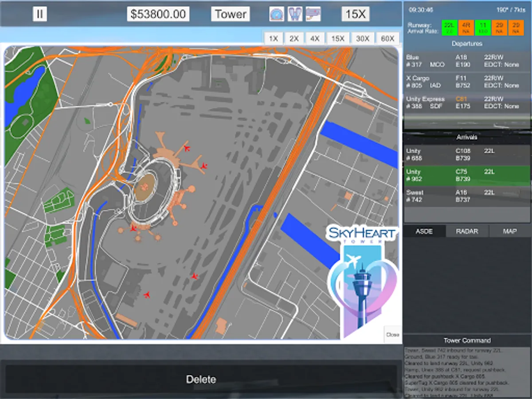Open the radar scope icon in top bar

(277, 14)
